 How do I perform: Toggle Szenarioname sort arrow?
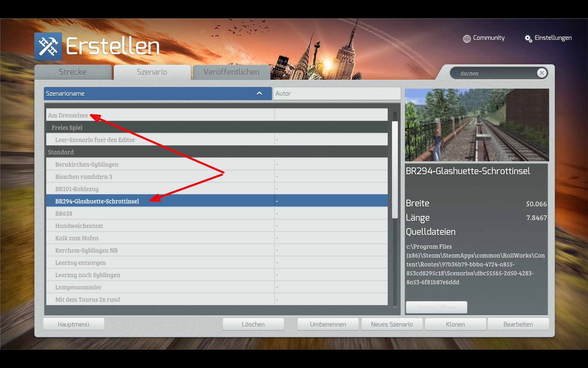259,93
